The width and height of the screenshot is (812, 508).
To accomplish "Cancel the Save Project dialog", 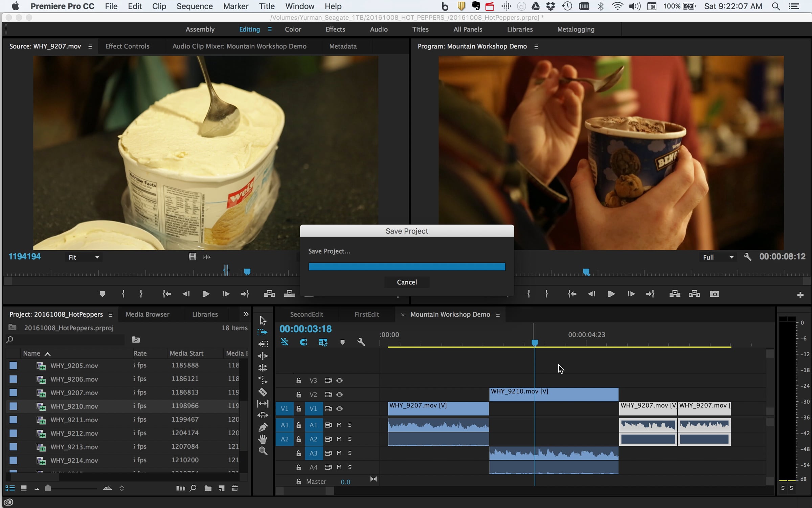I will pyautogui.click(x=407, y=282).
